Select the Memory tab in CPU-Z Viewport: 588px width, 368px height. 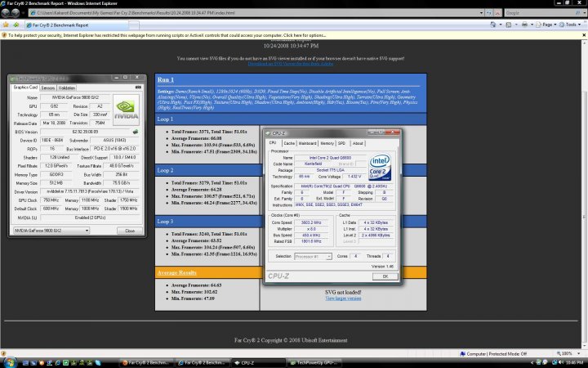327,143
